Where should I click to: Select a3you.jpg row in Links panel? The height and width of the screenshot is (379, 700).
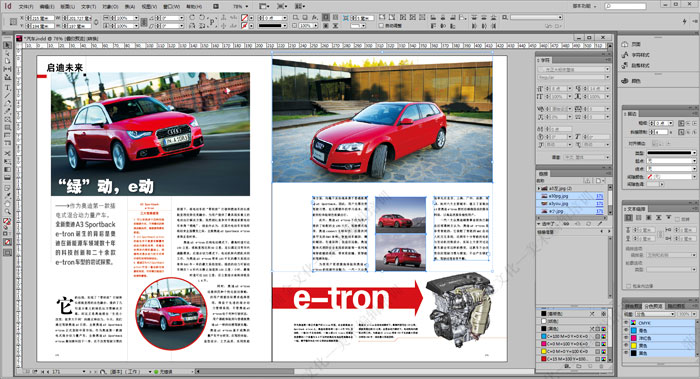(x=571, y=204)
